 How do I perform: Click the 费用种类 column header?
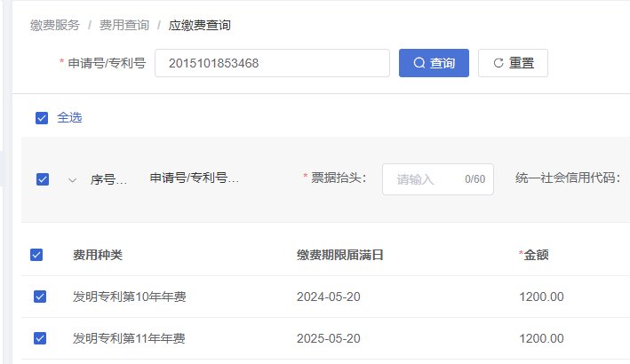tap(98, 255)
